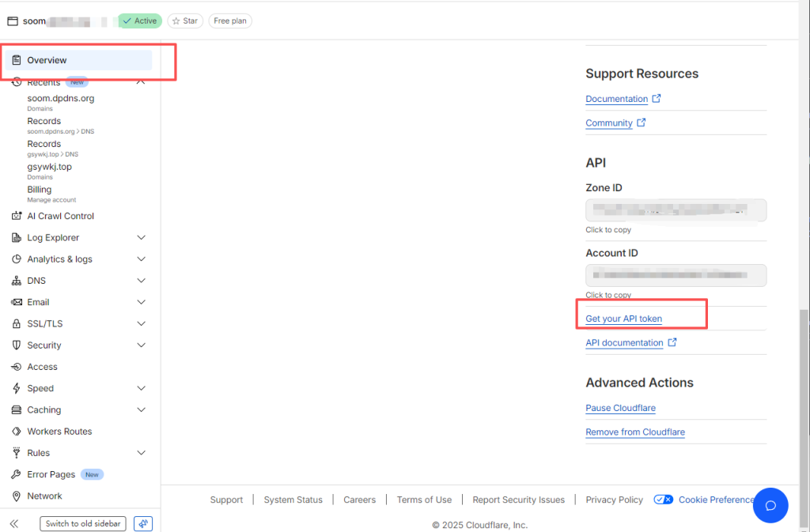
Task: Click the sidebar collapse chevron at bottom left
Action: coord(15,523)
